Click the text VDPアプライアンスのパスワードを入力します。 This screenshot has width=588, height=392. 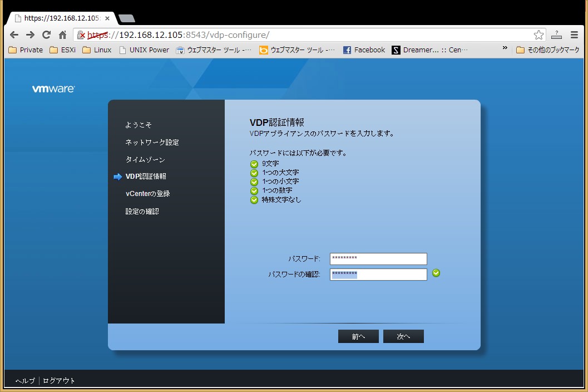click(x=322, y=134)
